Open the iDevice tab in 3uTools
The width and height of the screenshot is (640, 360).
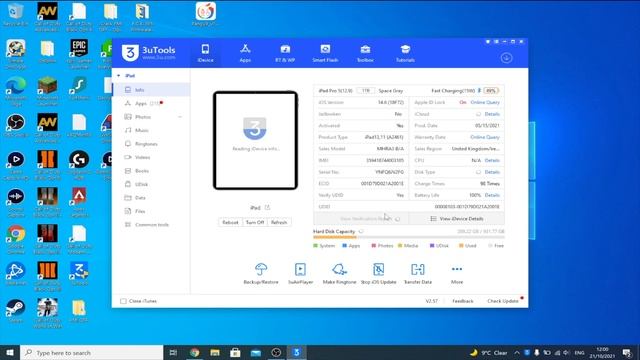point(205,53)
